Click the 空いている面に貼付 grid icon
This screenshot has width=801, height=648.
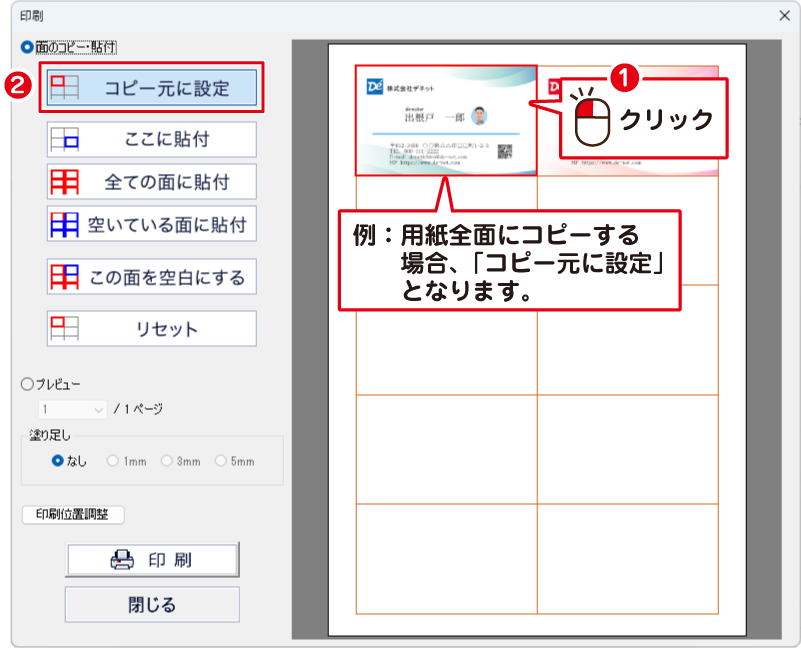click(x=65, y=224)
